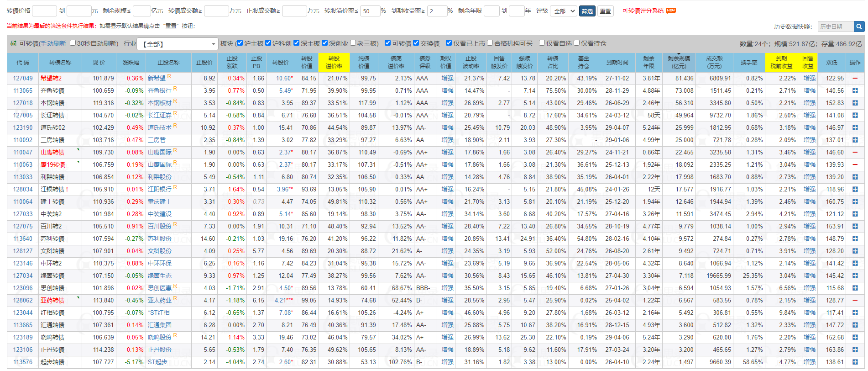Image resolution: width=868 pixels, height=371 pixels.
Task: Check the 仅看持仓 checkbox
Action: click(576, 43)
